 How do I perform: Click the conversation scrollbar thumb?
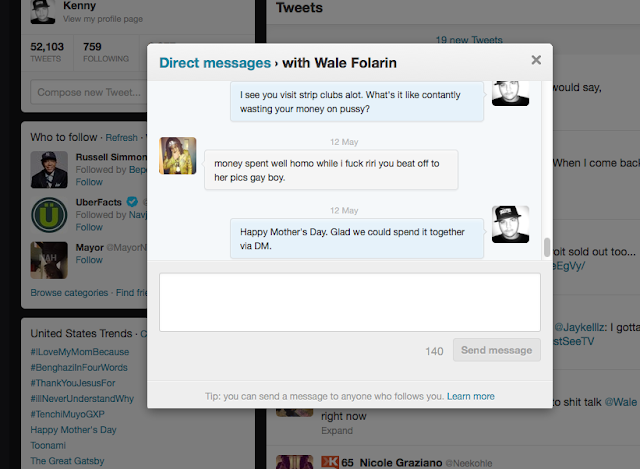547,247
